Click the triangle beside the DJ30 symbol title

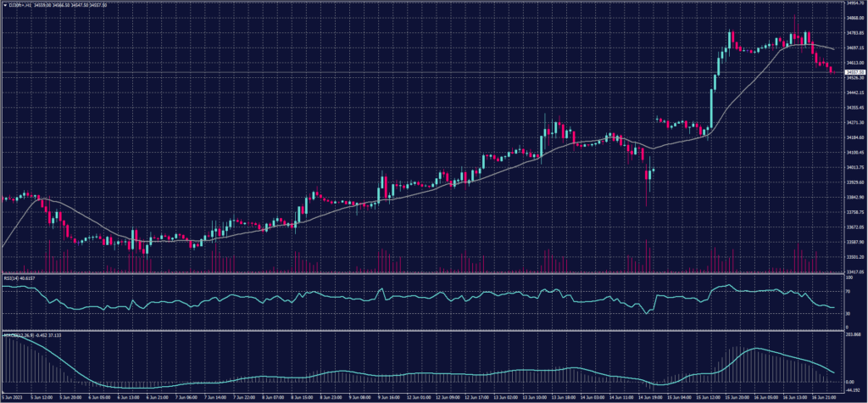(x=4, y=7)
